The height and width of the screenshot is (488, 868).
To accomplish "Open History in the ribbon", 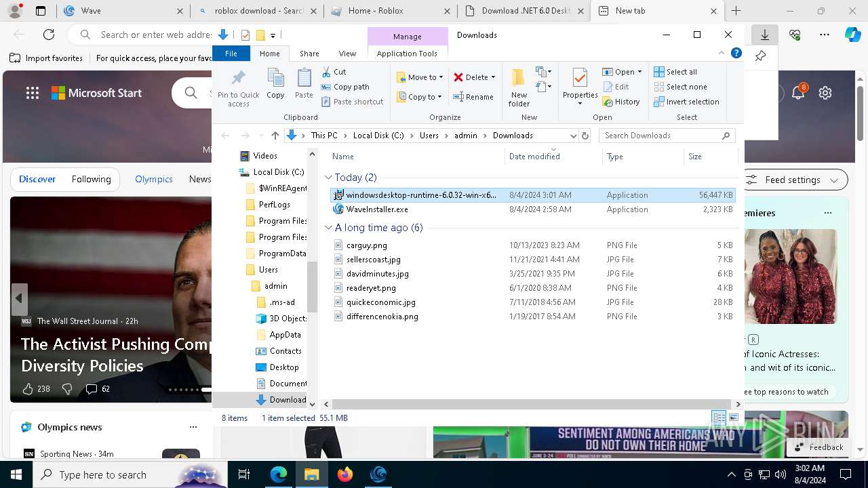I will click(621, 102).
